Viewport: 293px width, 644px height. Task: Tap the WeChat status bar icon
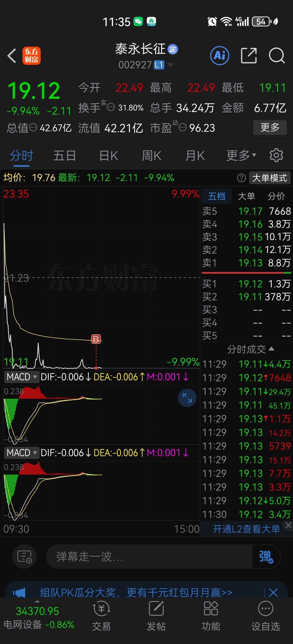tap(138, 21)
